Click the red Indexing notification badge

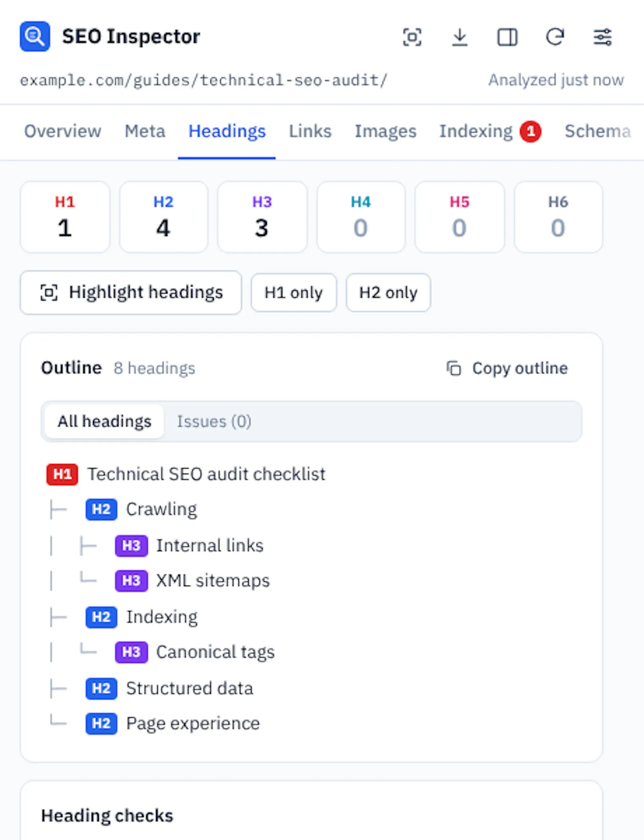tap(530, 131)
